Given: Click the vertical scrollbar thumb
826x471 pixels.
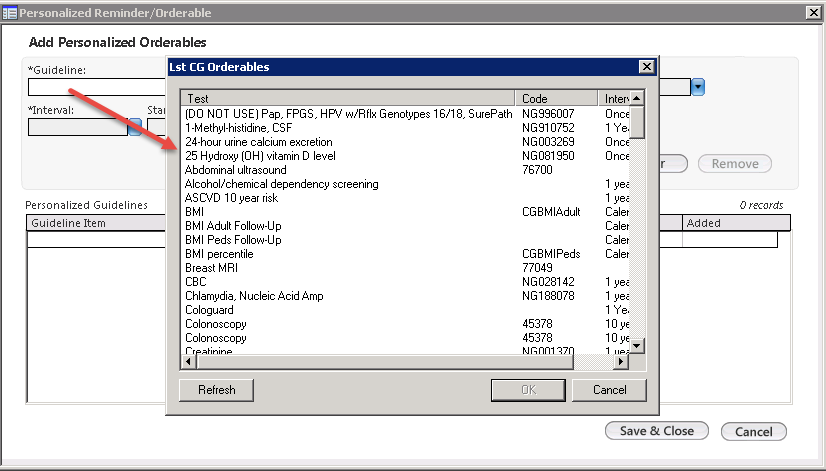Looking at the screenshot, I should click(637, 122).
